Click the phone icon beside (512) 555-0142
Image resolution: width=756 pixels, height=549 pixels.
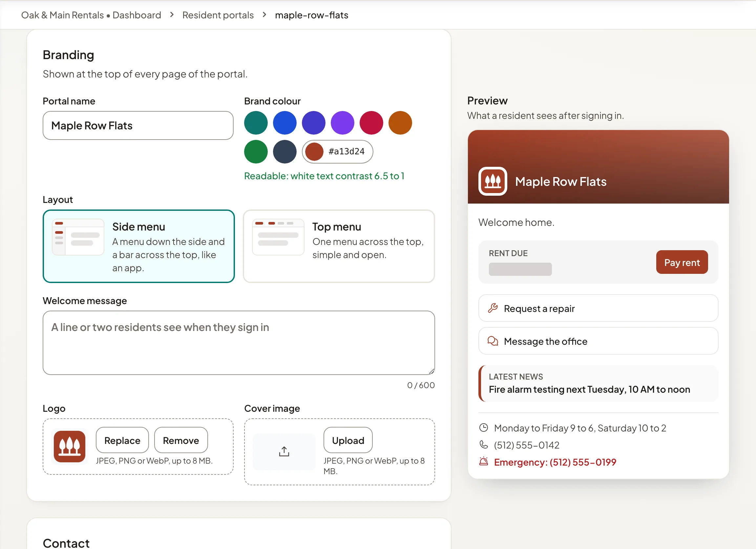(484, 445)
